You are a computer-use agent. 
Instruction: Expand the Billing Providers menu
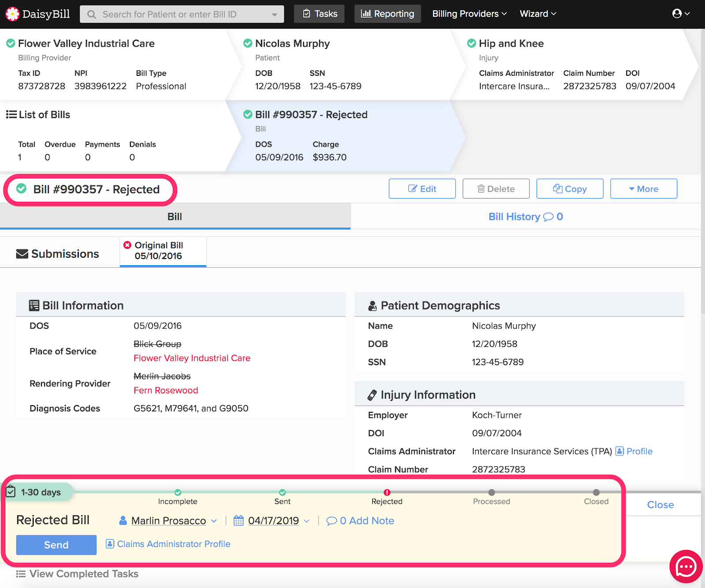(469, 14)
